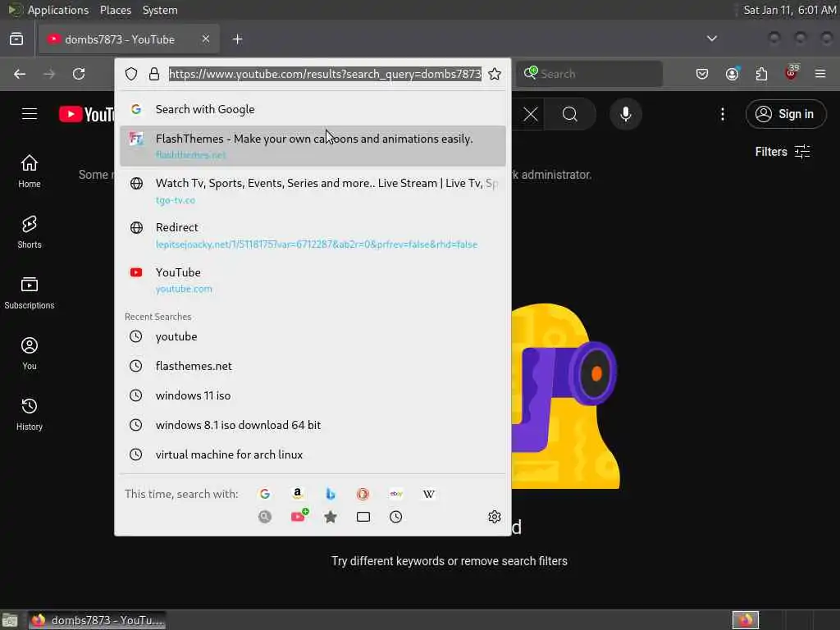Search this time with DuckDuckGo icon

click(x=363, y=494)
